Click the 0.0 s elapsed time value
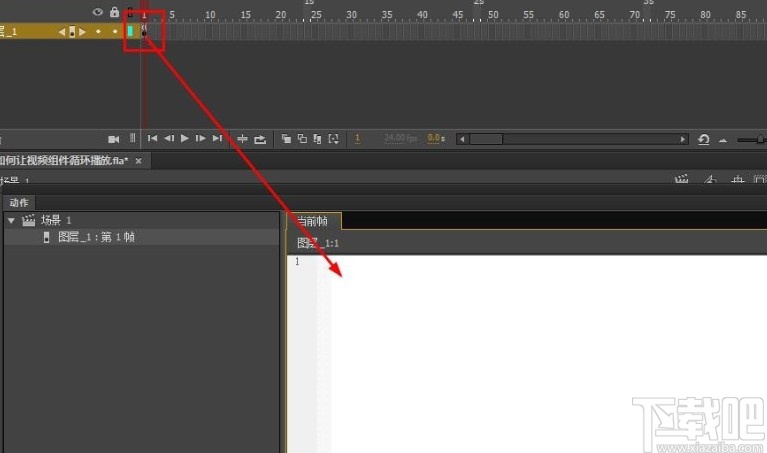 point(436,138)
